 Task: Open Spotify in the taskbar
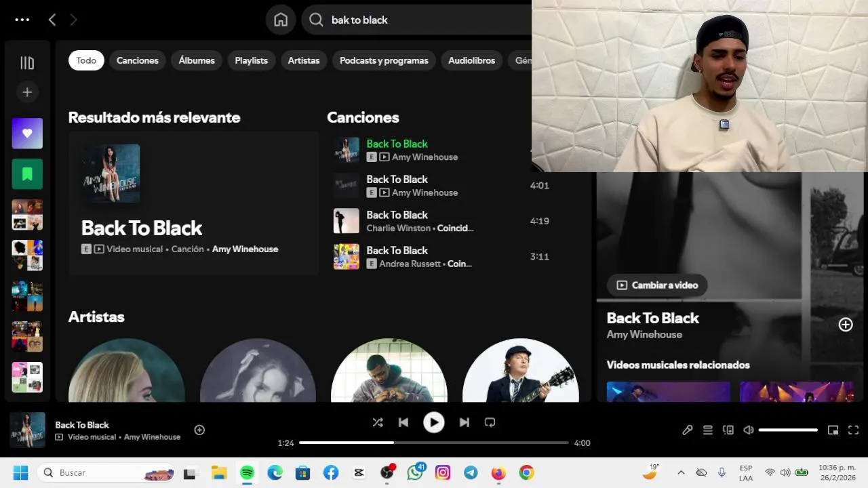(248, 472)
